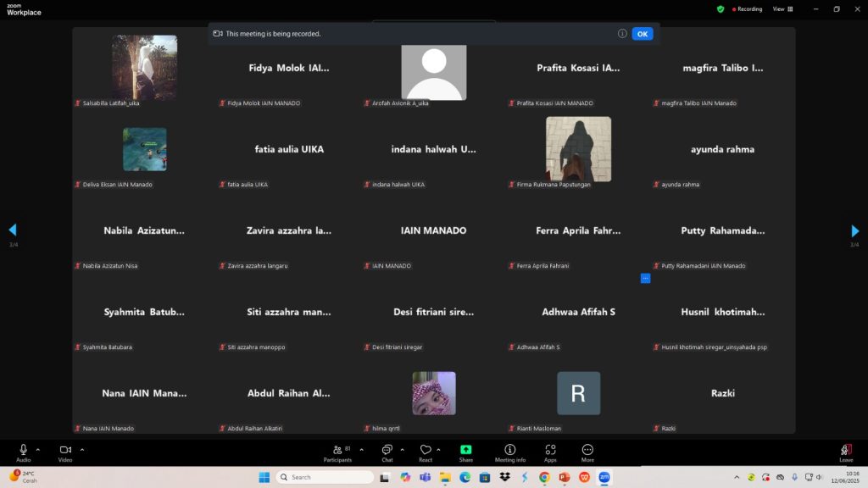Go to the next page of participants
Image resolution: width=868 pixels, height=488 pixels.
tap(854, 230)
